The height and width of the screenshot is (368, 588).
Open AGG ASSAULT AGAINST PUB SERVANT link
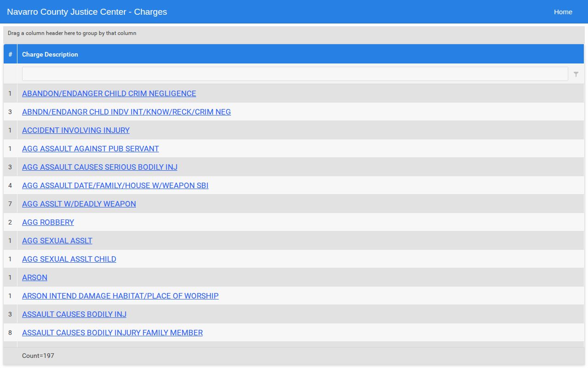point(90,149)
